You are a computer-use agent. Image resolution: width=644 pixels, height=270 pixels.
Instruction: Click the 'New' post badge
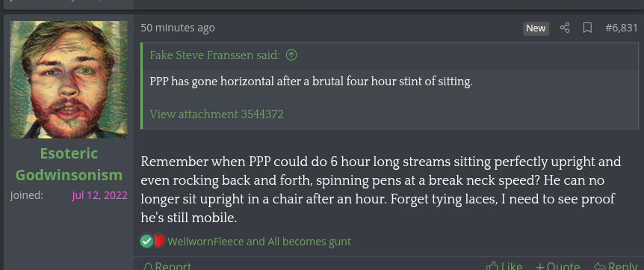coord(536,28)
